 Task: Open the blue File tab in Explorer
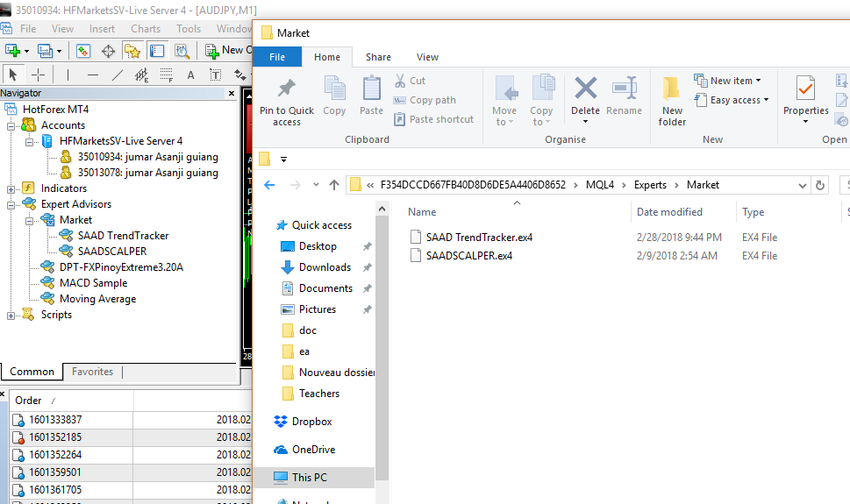[x=277, y=57]
